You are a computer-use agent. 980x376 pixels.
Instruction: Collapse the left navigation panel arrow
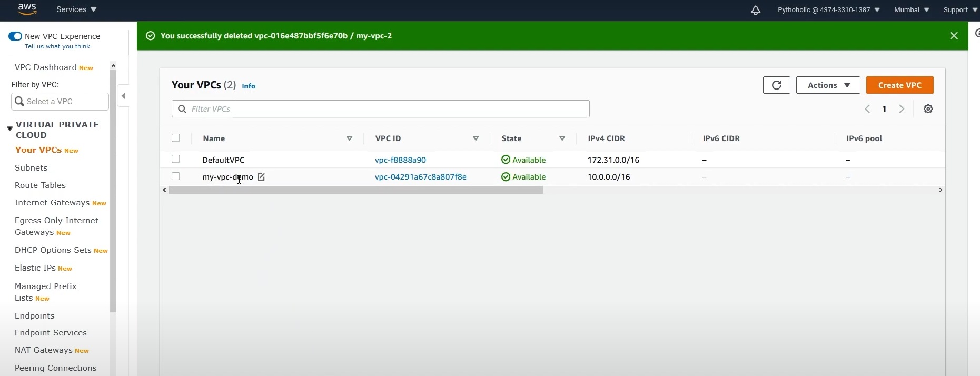pyautogui.click(x=123, y=96)
